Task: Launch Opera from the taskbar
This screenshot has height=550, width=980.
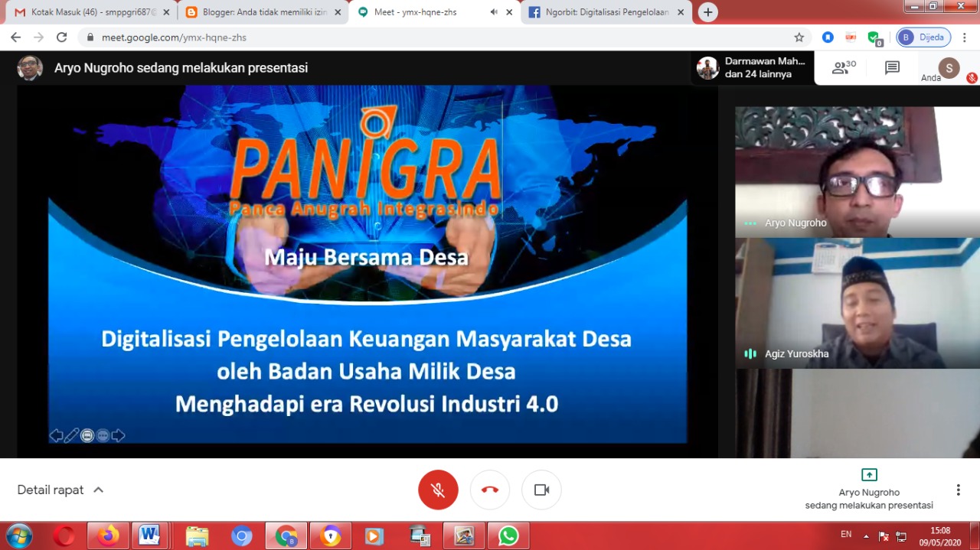Action: click(x=64, y=535)
